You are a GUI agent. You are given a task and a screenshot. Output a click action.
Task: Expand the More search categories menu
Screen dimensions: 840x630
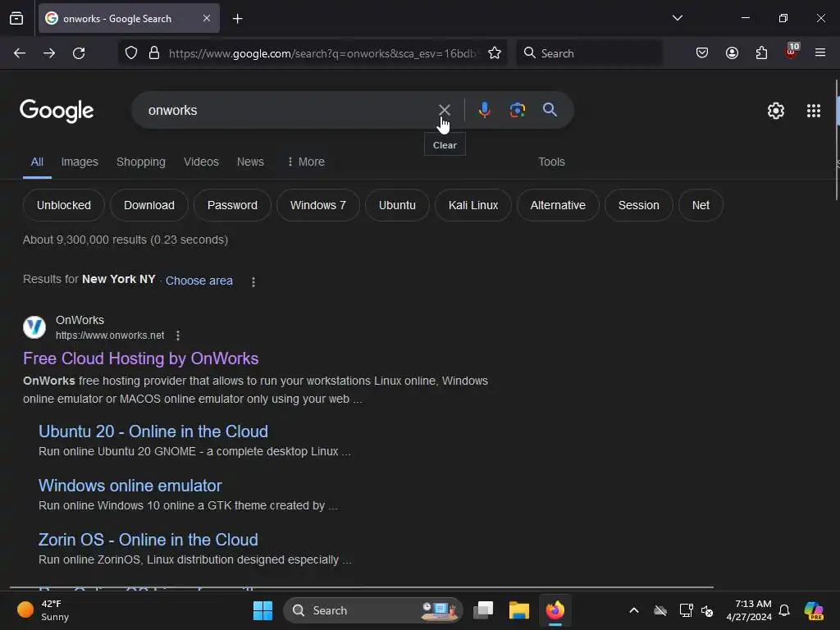(x=306, y=162)
